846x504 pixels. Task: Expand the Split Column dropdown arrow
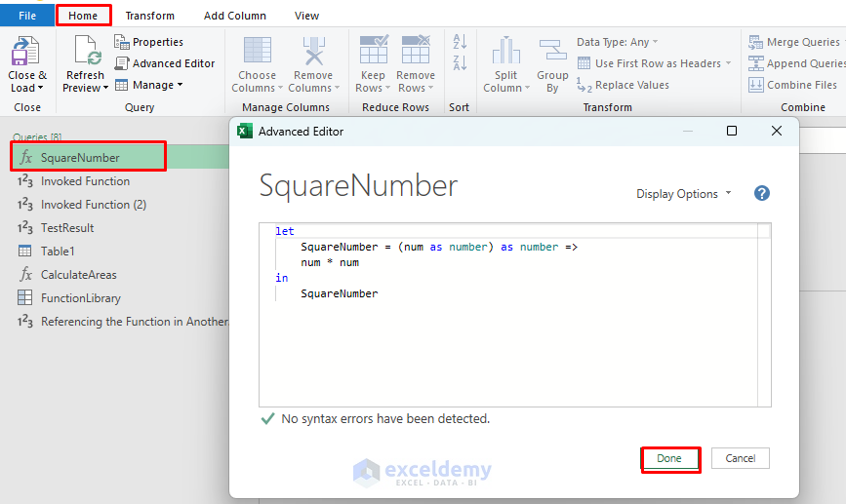(527, 88)
